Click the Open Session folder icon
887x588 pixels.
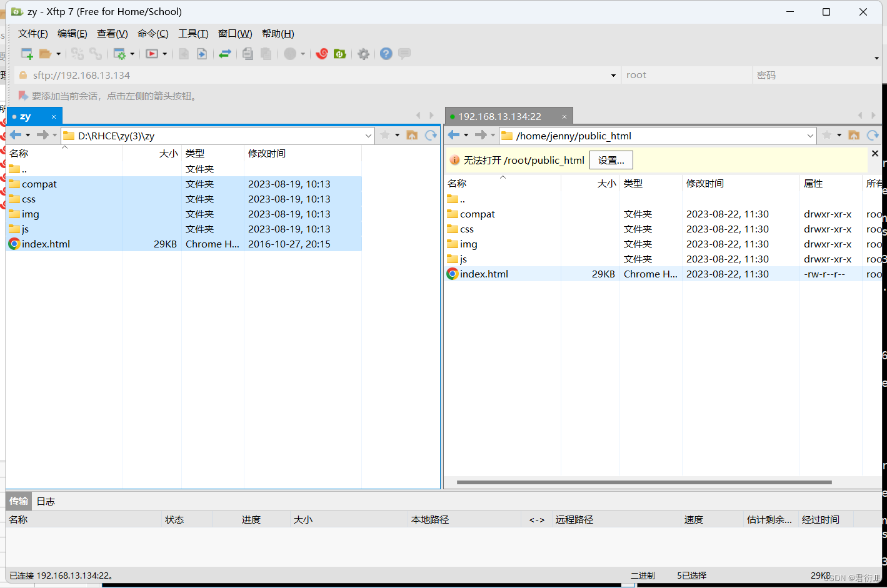coord(45,54)
